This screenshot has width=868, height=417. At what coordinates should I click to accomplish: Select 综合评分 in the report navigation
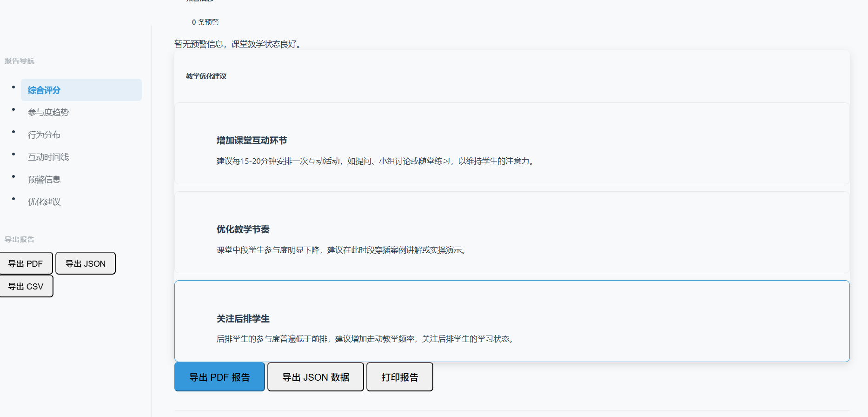coord(44,90)
